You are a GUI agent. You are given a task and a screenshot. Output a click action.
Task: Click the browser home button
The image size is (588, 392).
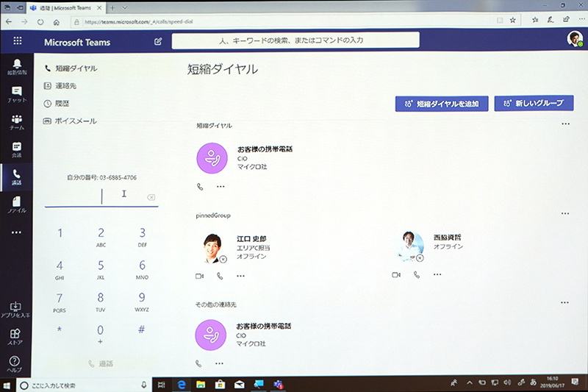57,22
